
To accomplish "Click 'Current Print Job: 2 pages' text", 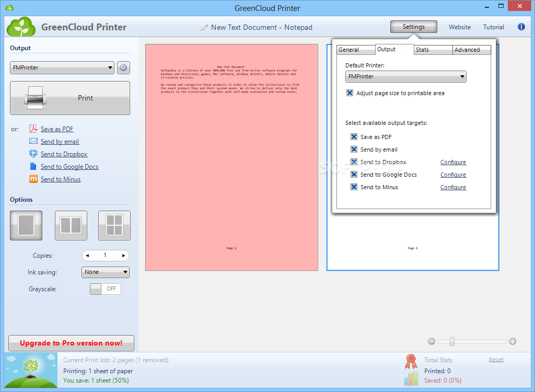I will coord(99,360).
